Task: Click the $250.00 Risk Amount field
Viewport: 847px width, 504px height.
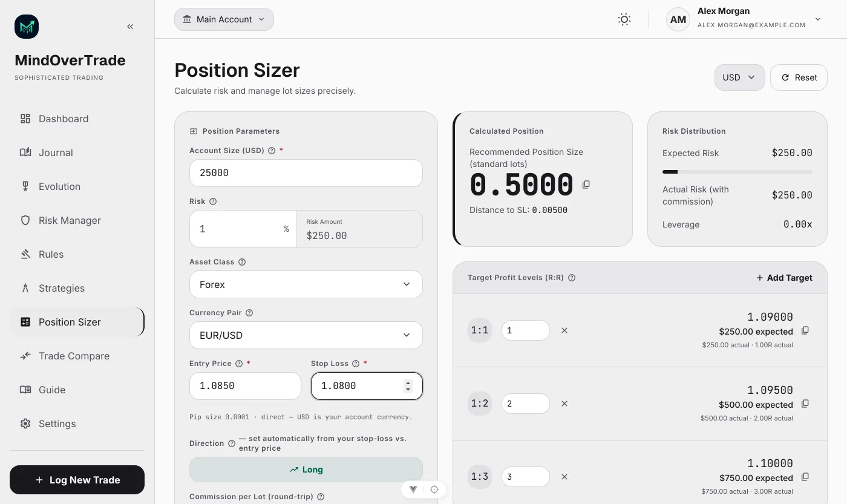Action: point(359,229)
